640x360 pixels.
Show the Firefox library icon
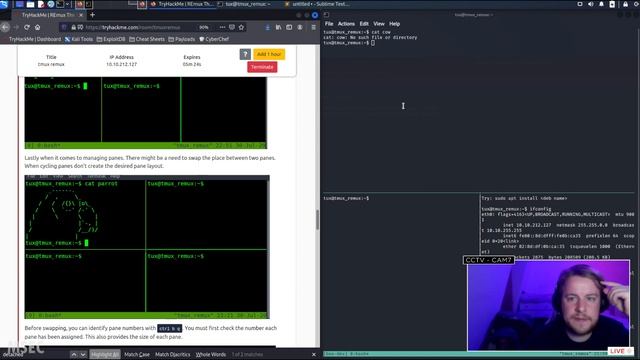pyautogui.click(x=278, y=27)
